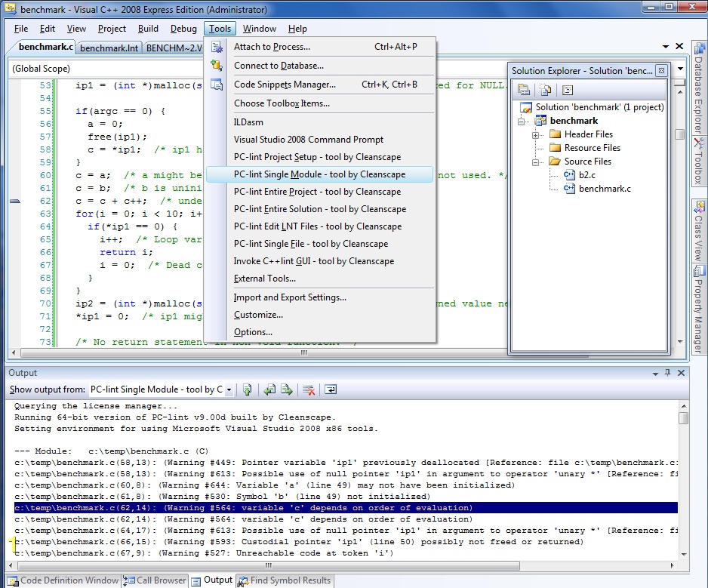Open External Tools dialog from menu
This screenshot has width=708, height=588.
click(320, 279)
